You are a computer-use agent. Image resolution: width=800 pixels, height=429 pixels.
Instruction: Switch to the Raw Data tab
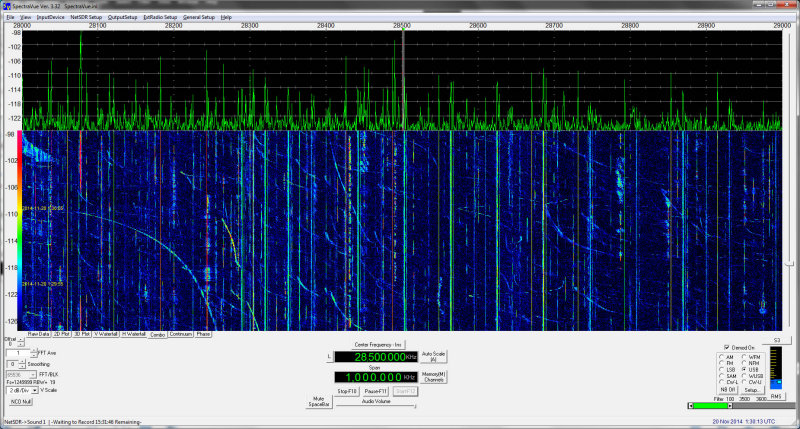pos(38,334)
